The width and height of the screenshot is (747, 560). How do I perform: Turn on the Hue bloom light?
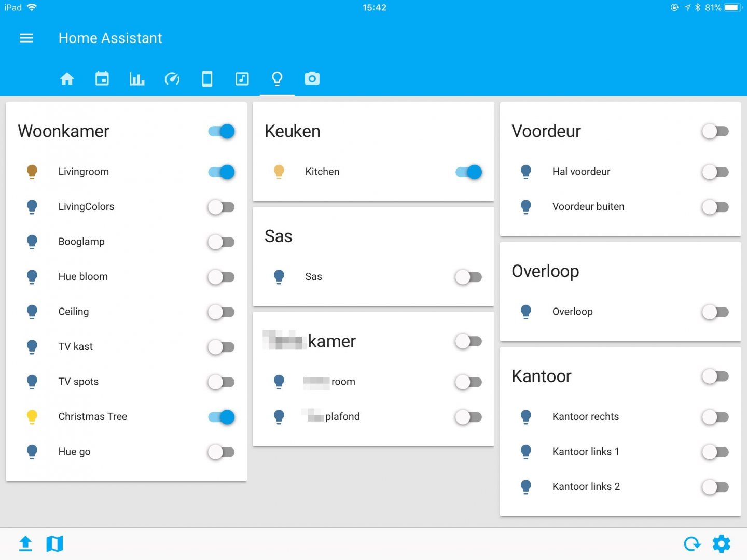(222, 277)
